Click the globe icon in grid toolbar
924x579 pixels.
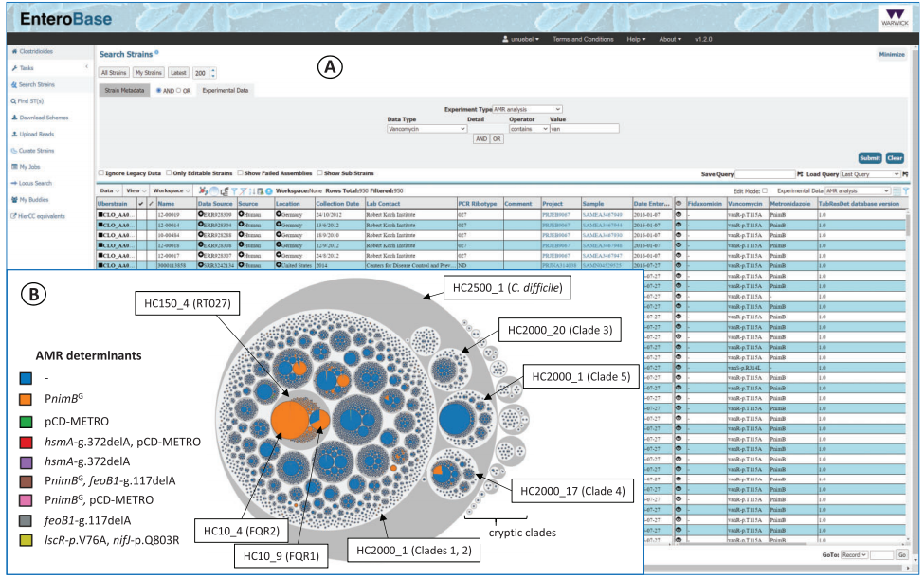coord(214,190)
